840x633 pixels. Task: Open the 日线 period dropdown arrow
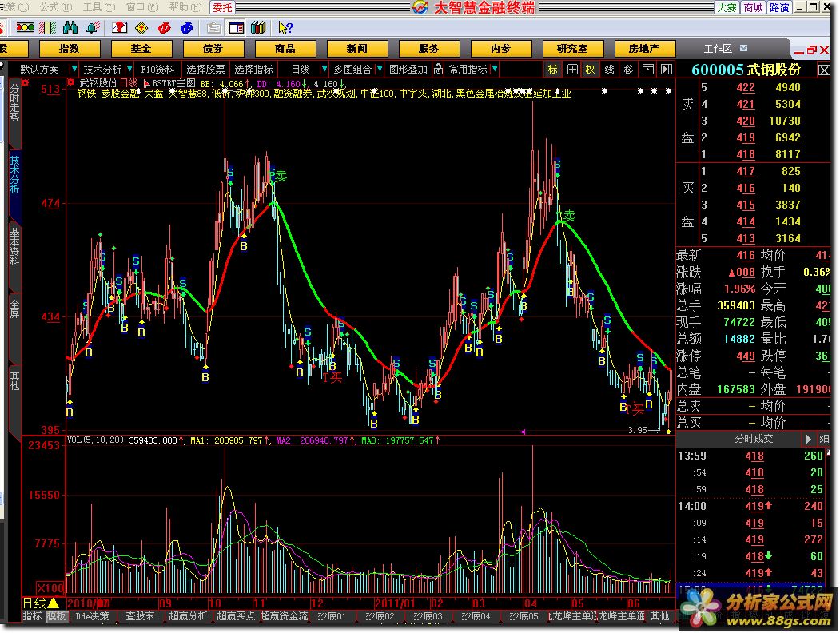(324, 69)
